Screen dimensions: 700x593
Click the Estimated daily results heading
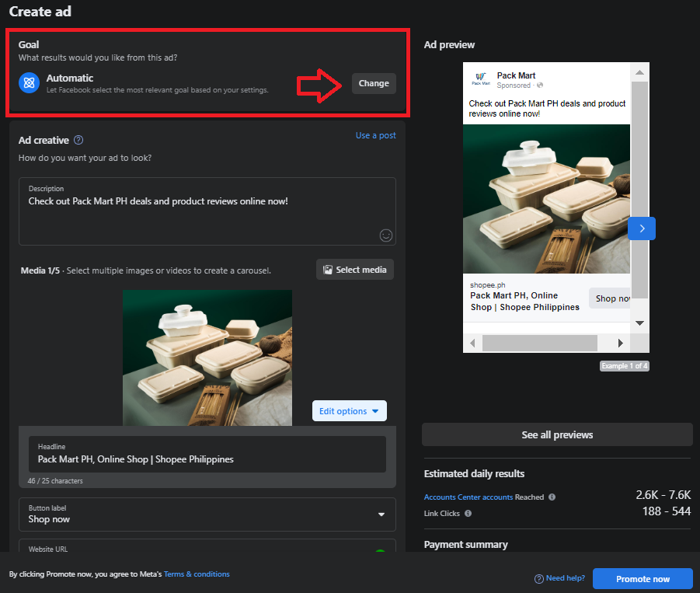(x=474, y=474)
